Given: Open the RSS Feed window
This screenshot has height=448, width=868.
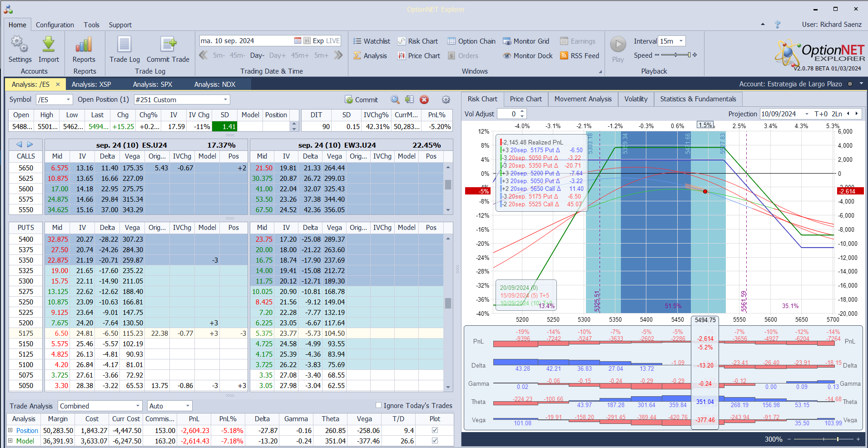Looking at the screenshot, I should (580, 55).
